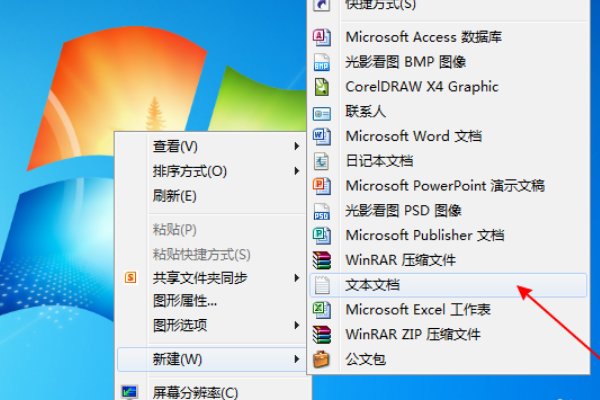
Task: Create a new 文本文档 text file
Action: coord(448,285)
